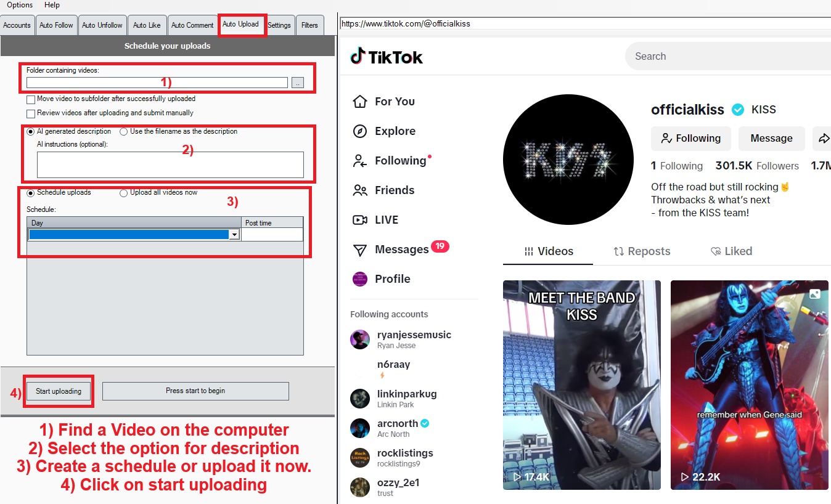Click the Profile avatar icon
Viewport: 831px width, 504px height.
[360, 279]
